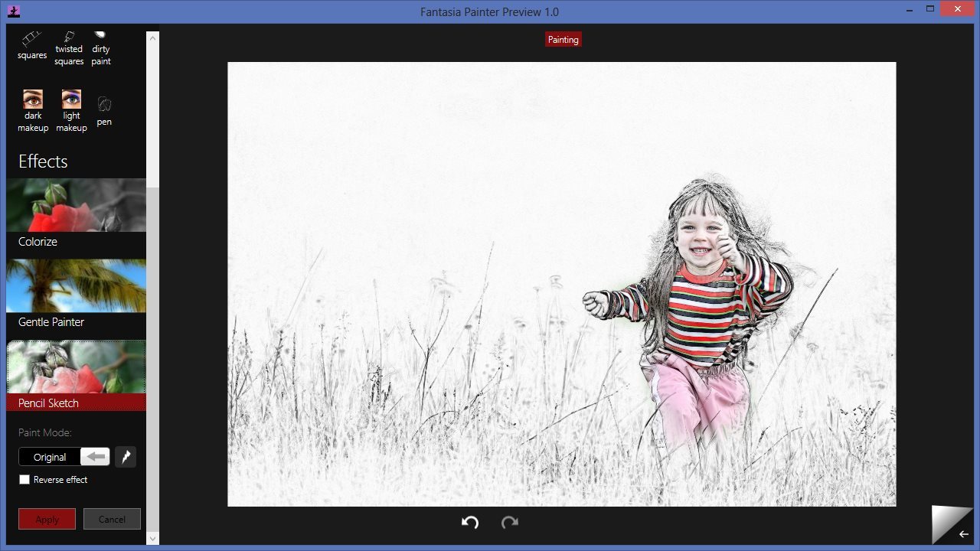Image resolution: width=980 pixels, height=551 pixels.
Task: Choose the twisted squares brush
Action: 69,47
